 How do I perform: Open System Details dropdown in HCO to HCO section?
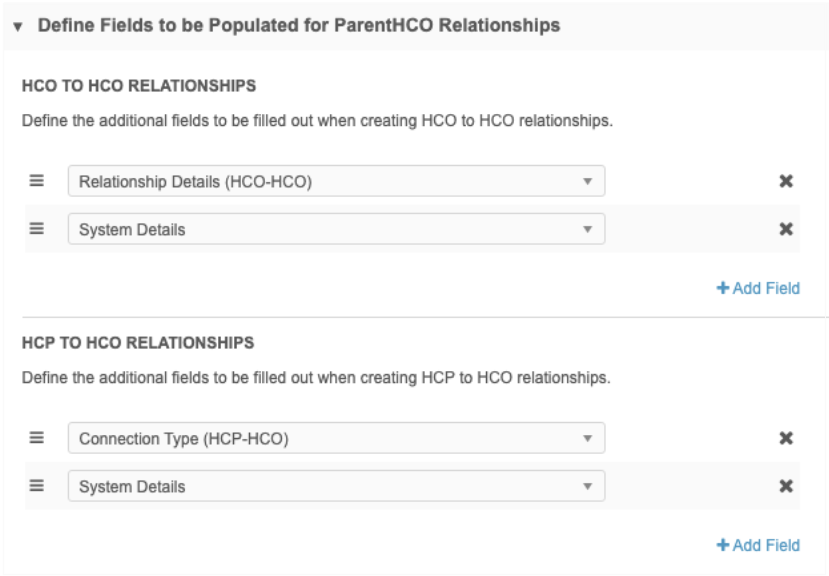[x=336, y=229]
